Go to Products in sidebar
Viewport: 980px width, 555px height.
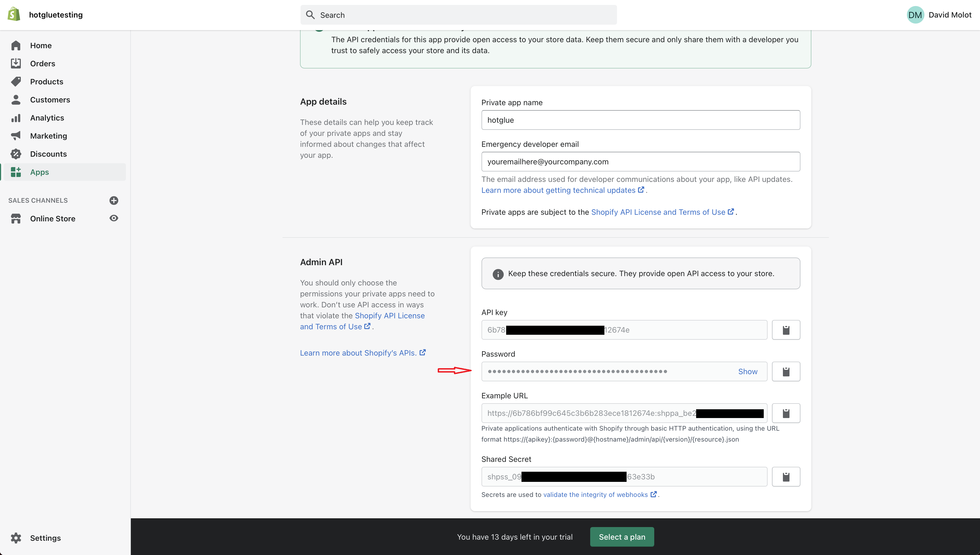click(x=47, y=82)
